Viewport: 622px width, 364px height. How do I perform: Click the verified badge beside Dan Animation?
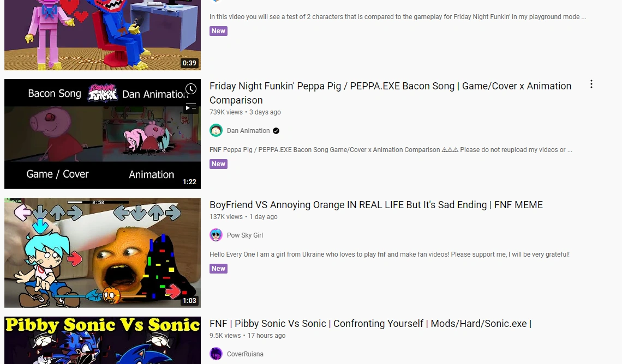point(275,131)
